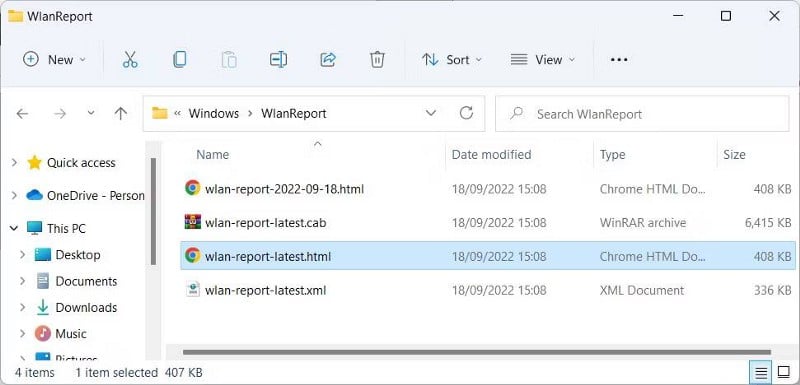Image resolution: width=800 pixels, height=385 pixels.
Task: Switch to Large icons view layout button
Action: (x=783, y=373)
